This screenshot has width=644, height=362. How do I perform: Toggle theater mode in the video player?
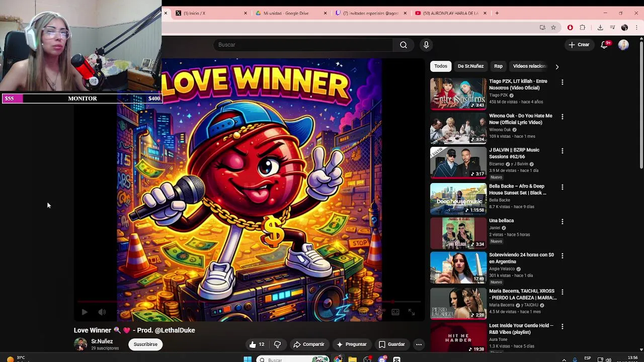[395, 312]
